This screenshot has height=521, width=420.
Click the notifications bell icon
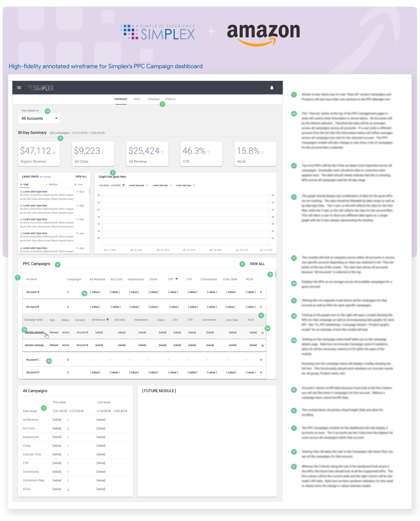[272, 88]
